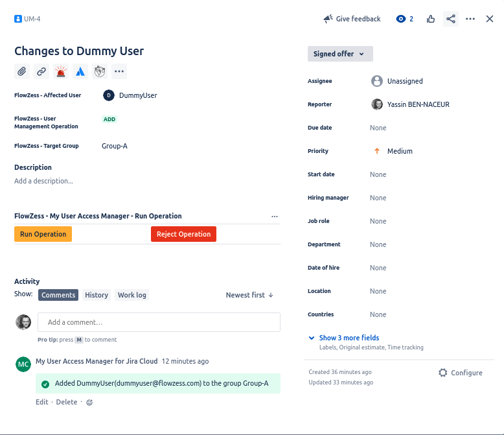This screenshot has width=504, height=435.
Task: Edit the Date of hire None value
Action: 378,268
